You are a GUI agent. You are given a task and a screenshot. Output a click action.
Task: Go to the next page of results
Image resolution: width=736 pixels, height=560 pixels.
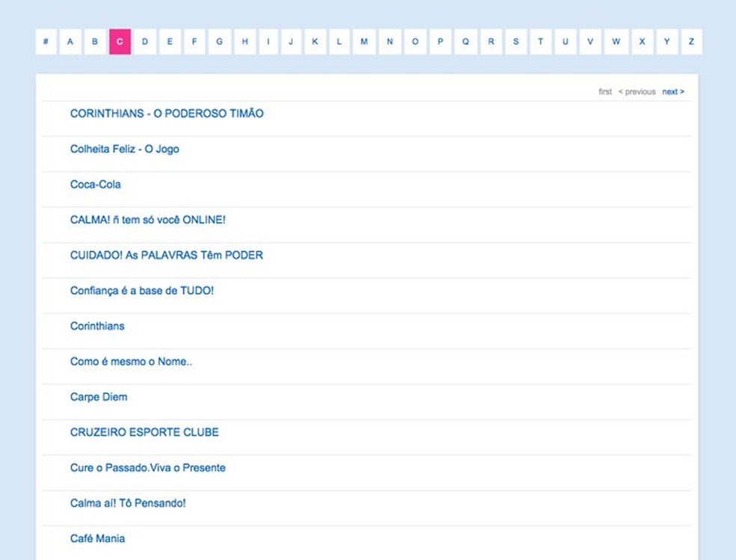[672, 91]
